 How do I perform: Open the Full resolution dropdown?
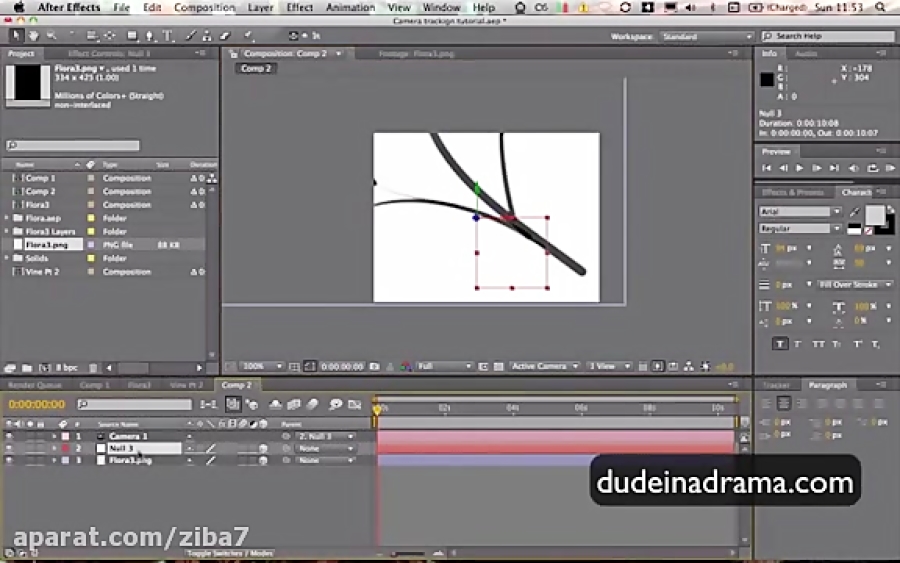(444, 366)
